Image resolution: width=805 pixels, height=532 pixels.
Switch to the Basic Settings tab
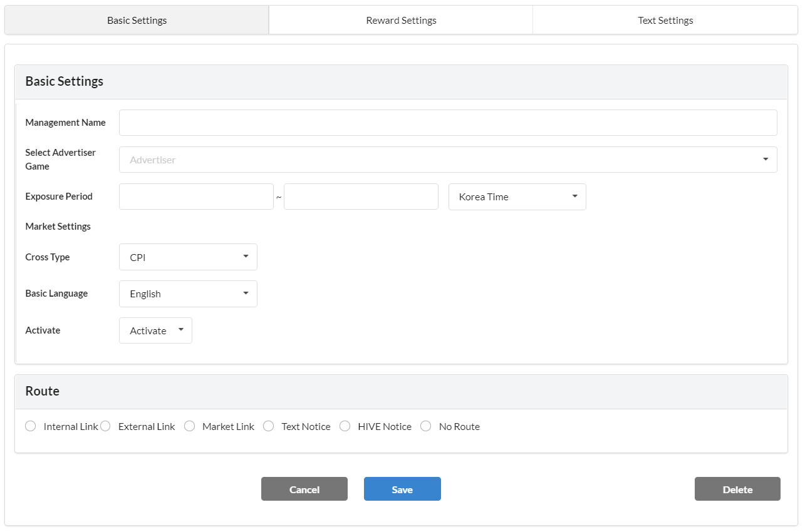(137, 20)
